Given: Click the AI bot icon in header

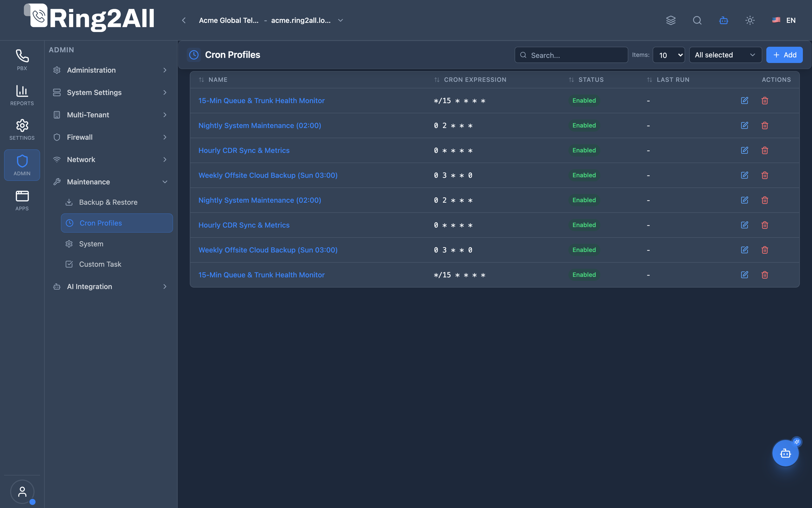Looking at the screenshot, I should 724,20.
